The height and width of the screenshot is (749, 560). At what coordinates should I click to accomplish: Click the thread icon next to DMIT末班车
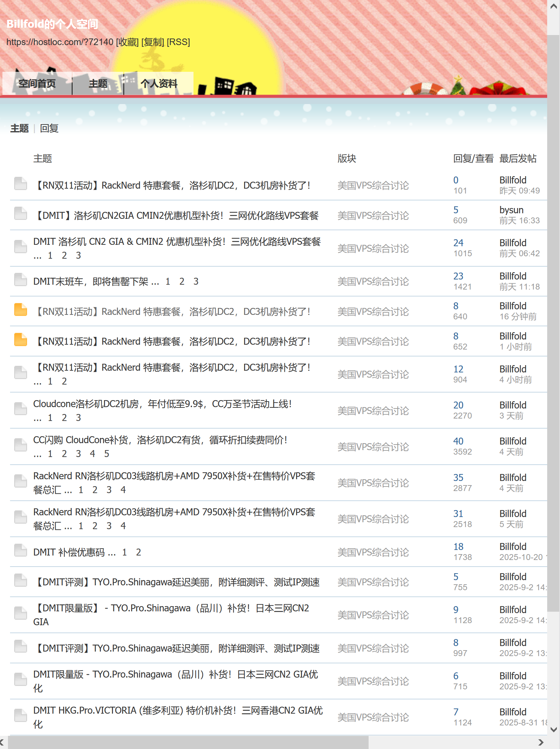[20, 279]
